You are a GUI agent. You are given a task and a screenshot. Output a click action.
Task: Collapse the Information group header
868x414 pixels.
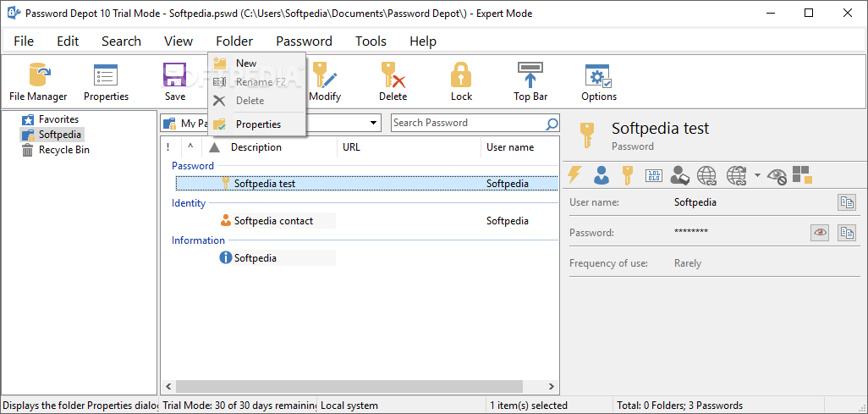click(198, 240)
